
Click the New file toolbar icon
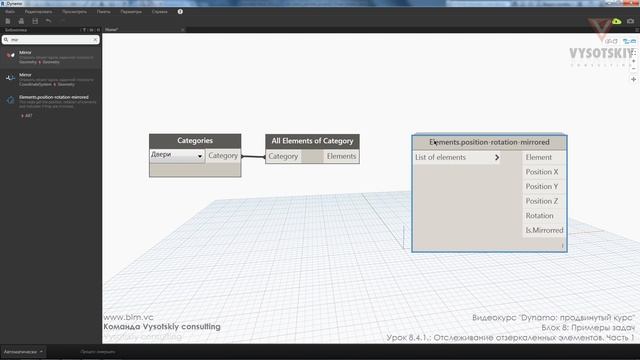tap(8, 21)
